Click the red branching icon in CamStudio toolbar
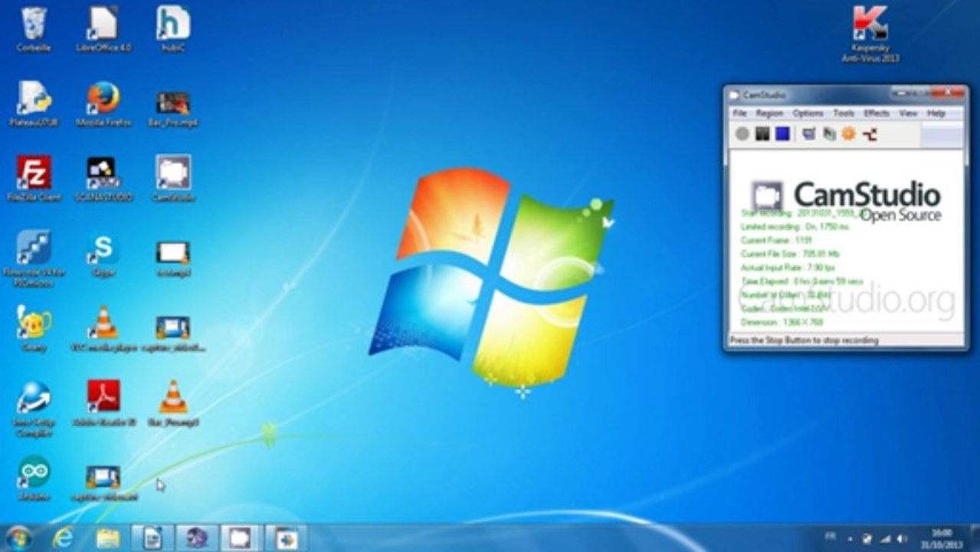The height and width of the screenshot is (552, 980). coord(870,134)
